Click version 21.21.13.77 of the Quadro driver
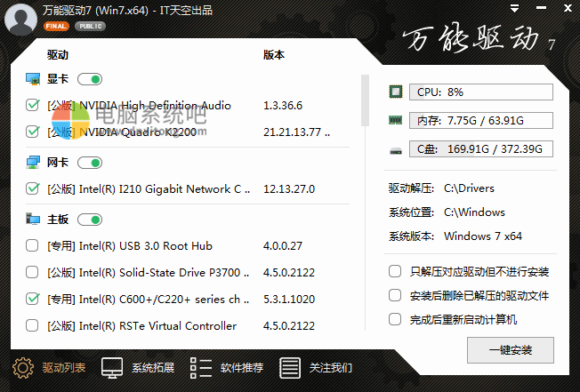580x392 pixels. click(296, 132)
